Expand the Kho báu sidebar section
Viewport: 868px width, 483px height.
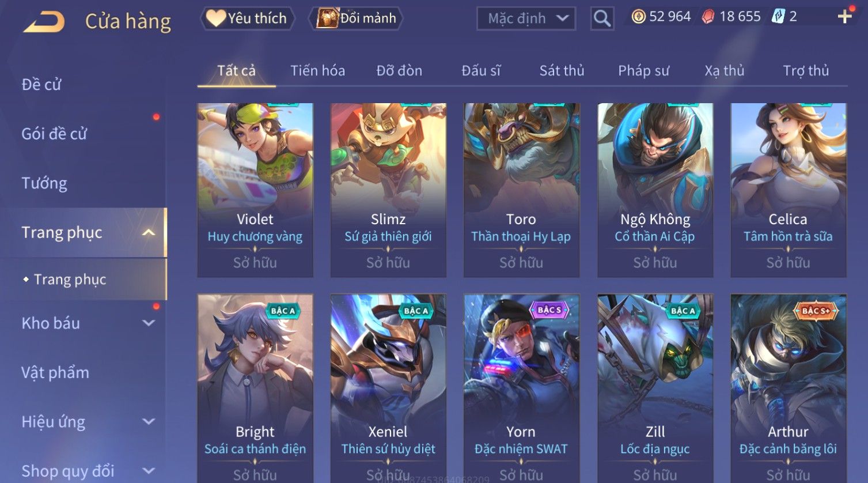[149, 323]
